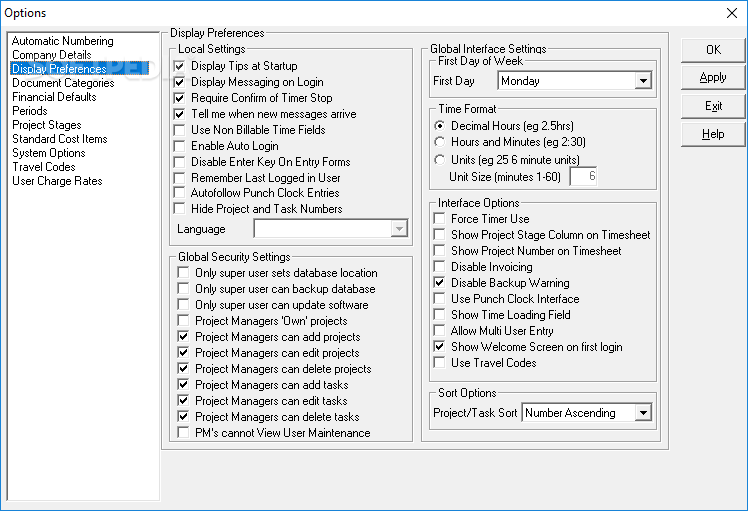Open System Options category
Viewport: 748px width, 511px height.
(49, 153)
